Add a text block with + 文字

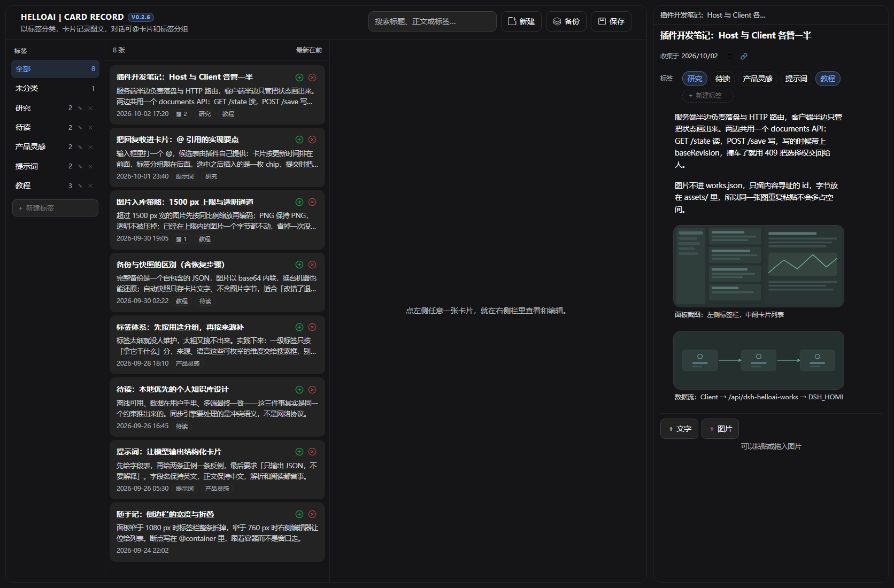coord(679,429)
